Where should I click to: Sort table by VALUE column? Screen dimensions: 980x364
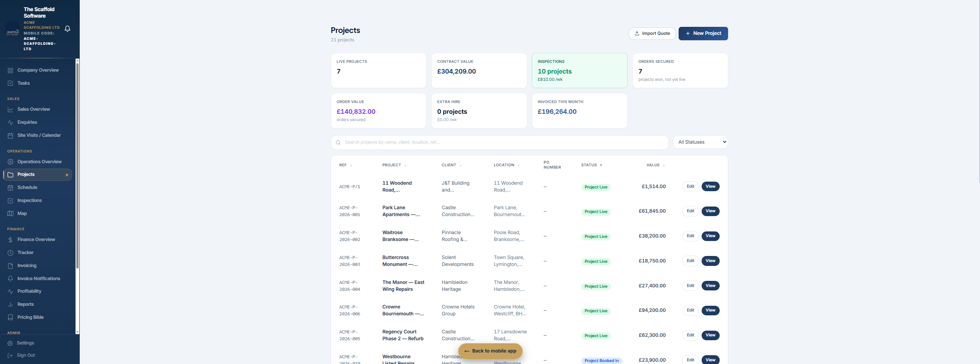[x=656, y=165]
